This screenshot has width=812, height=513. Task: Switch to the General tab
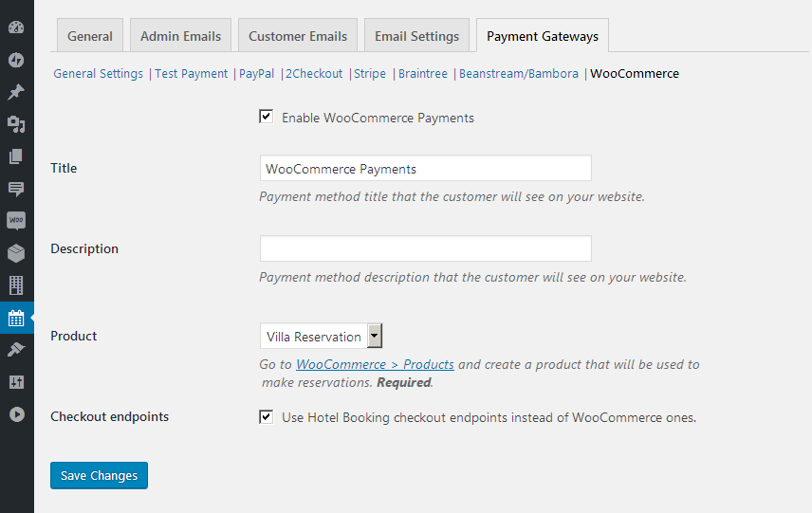coord(90,36)
